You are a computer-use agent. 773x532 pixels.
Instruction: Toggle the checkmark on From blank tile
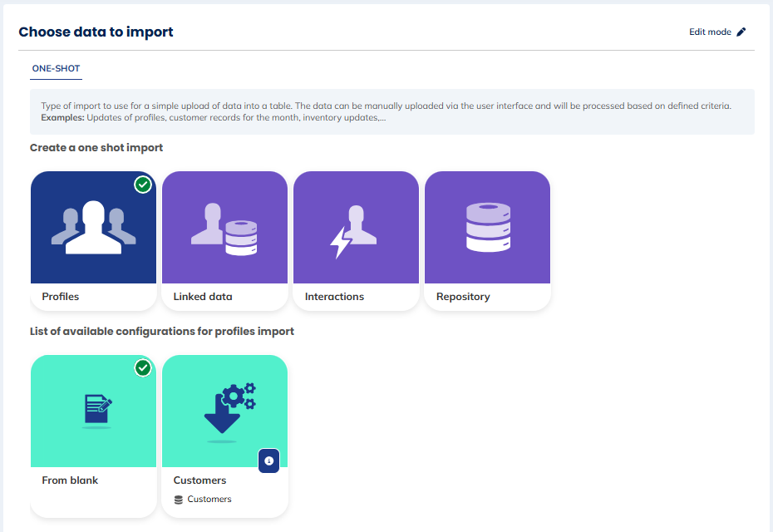pyautogui.click(x=142, y=368)
